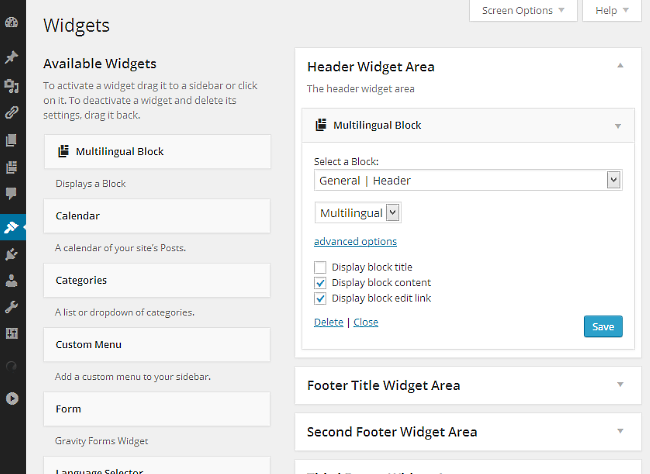
Task: Open Comments via speech bubble icon
Action: (12, 193)
